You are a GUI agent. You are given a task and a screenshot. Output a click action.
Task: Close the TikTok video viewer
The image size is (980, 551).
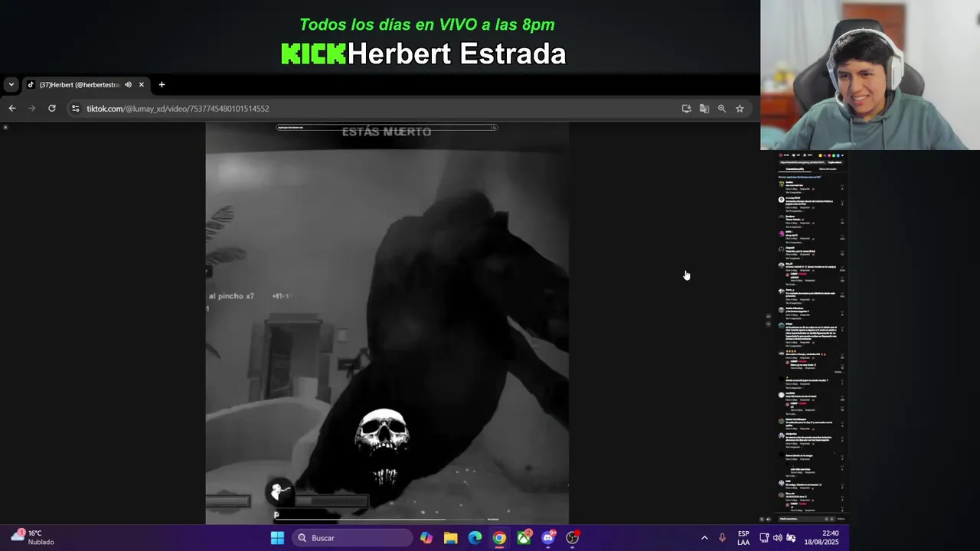tap(5, 127)
